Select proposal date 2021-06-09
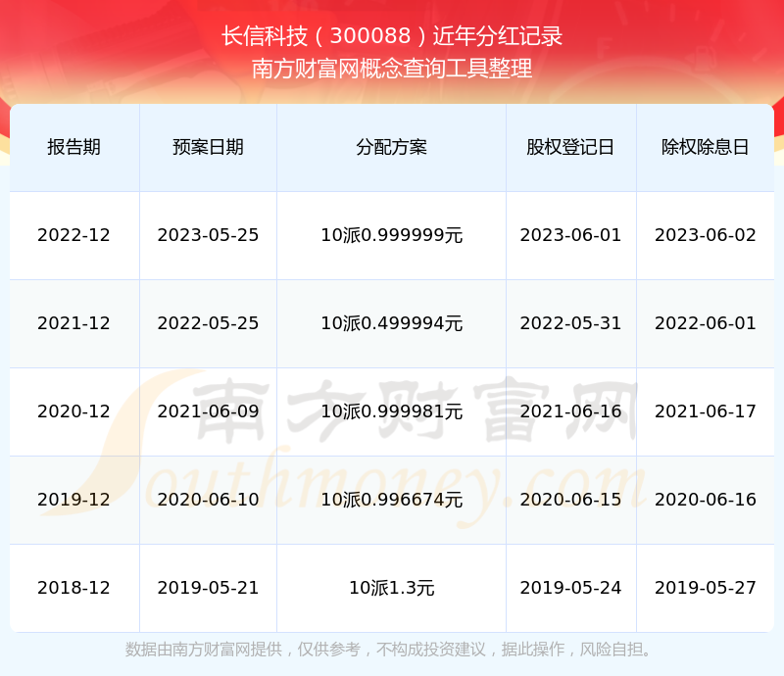 click(208, 411)
